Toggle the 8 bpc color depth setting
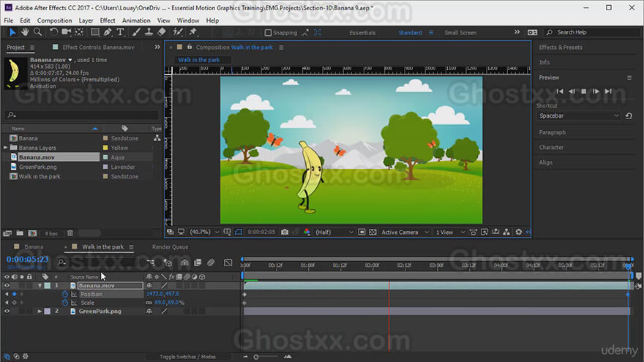 pyautogui.click(x=51, y=233)
